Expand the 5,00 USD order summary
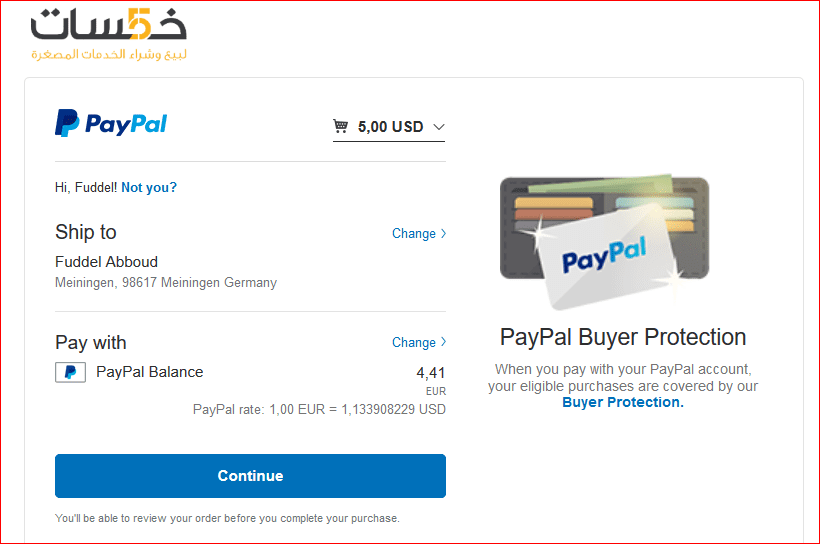 389,127
